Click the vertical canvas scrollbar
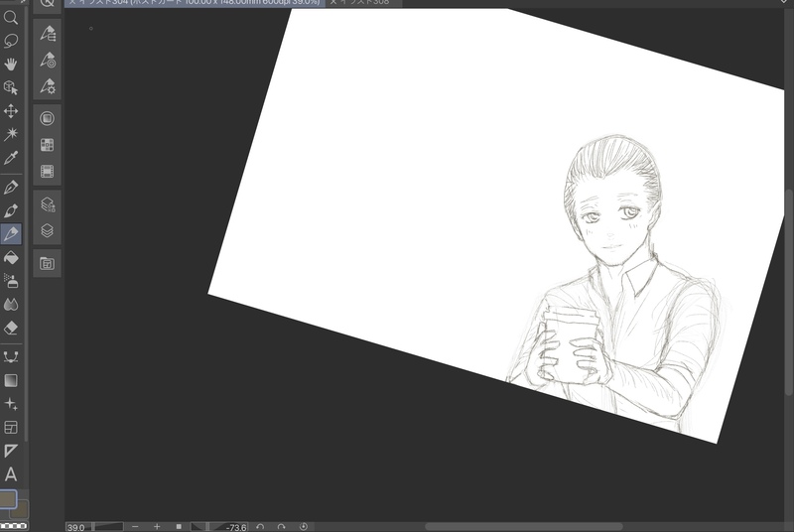The height and width of the screenshot is (532, 794). 789,292
